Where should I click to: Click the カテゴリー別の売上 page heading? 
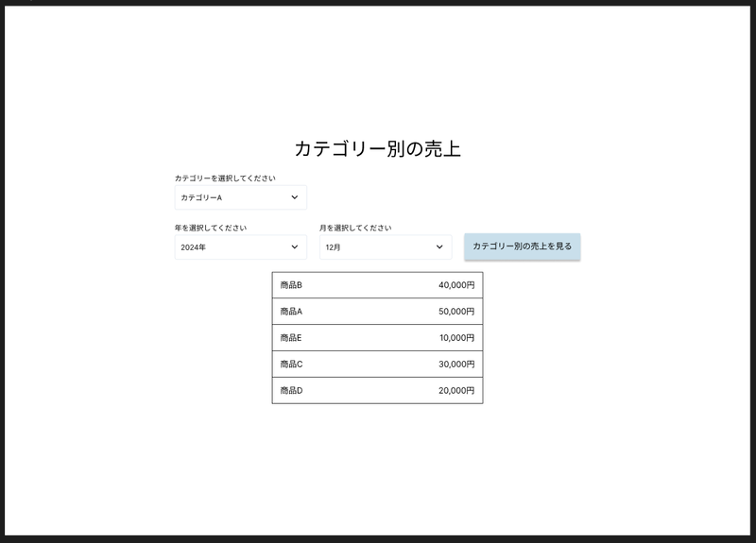click(377, 149)
